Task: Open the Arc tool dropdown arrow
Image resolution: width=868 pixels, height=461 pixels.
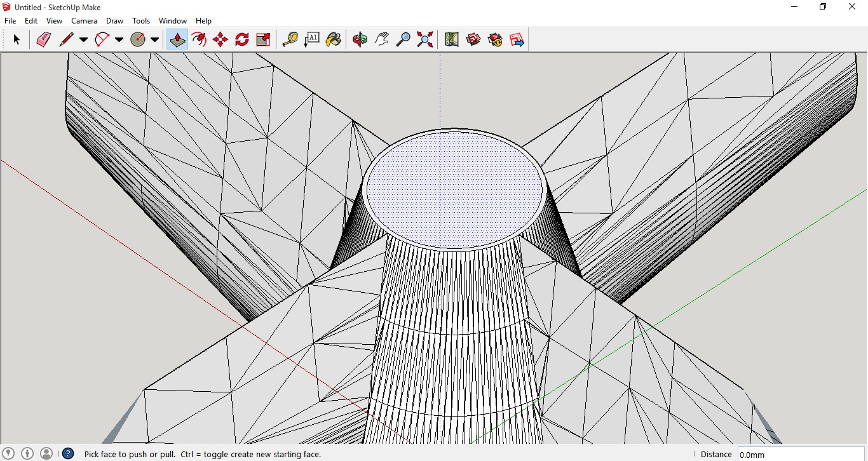Action: tap(119, 39)
